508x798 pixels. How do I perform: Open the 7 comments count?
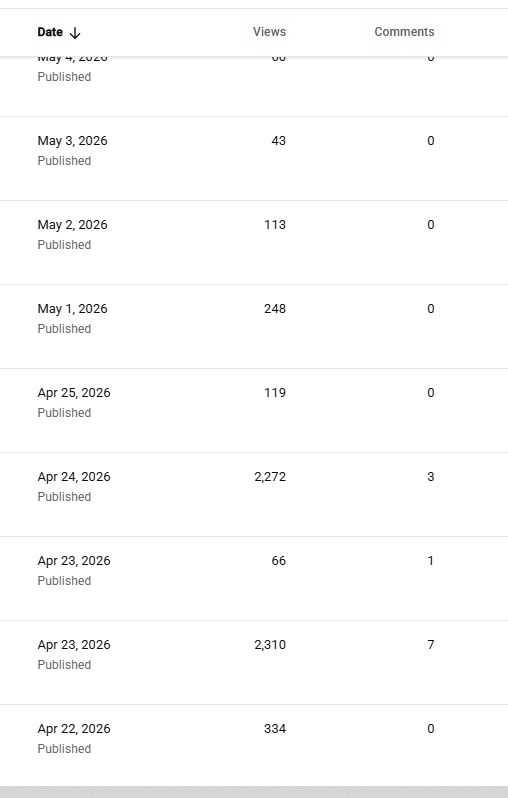431,645
